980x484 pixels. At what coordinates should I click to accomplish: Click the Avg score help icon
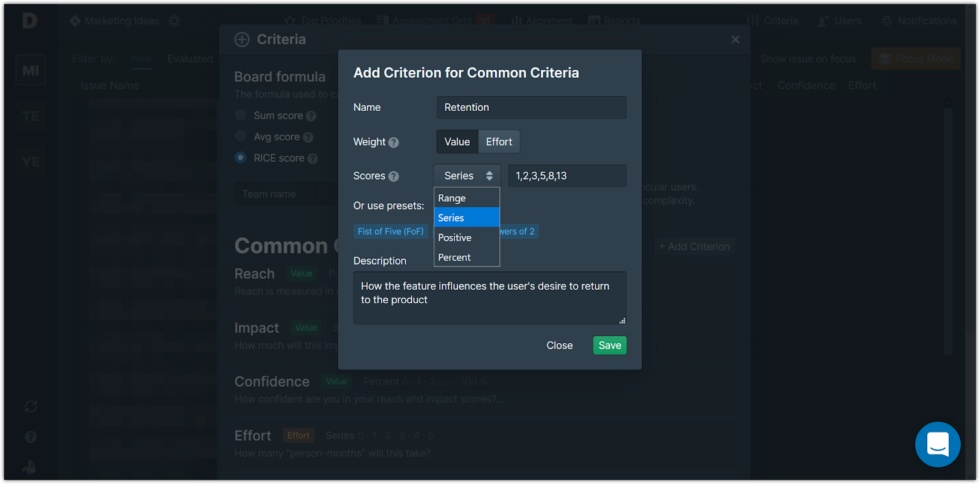308,137
